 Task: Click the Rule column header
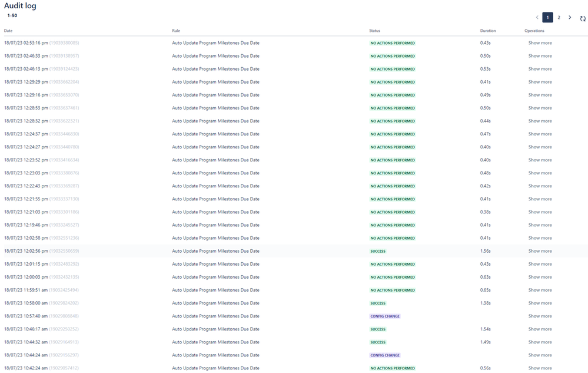click(x=176, y=31)
